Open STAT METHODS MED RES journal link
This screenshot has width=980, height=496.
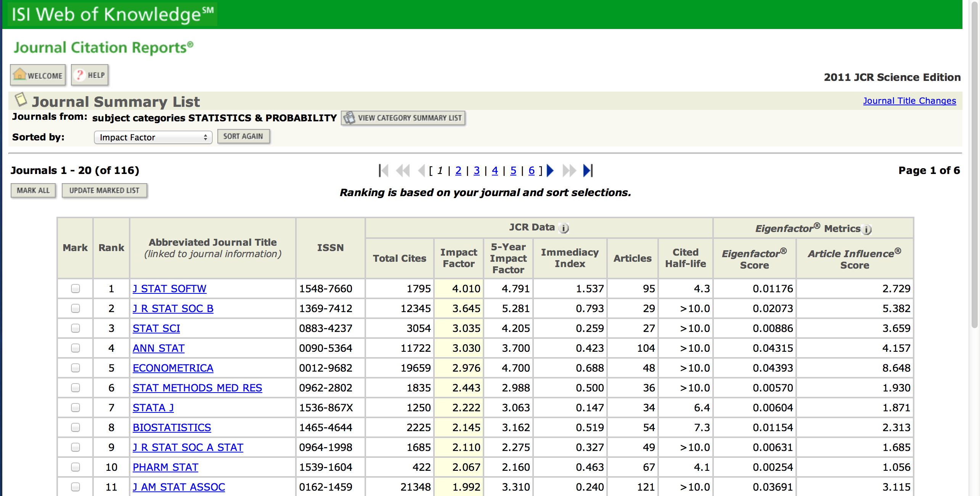198,388
